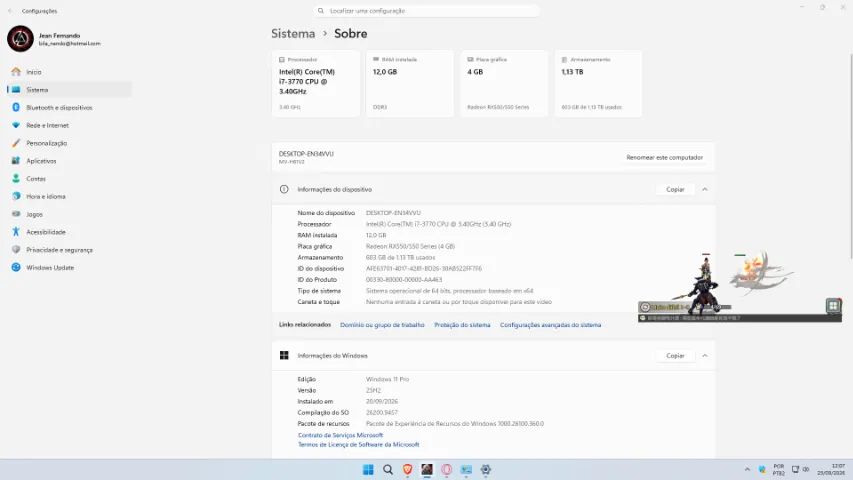Select Hora e idioma menu item
This screenshot has height=480, width=853.
(x=70, y=196)
